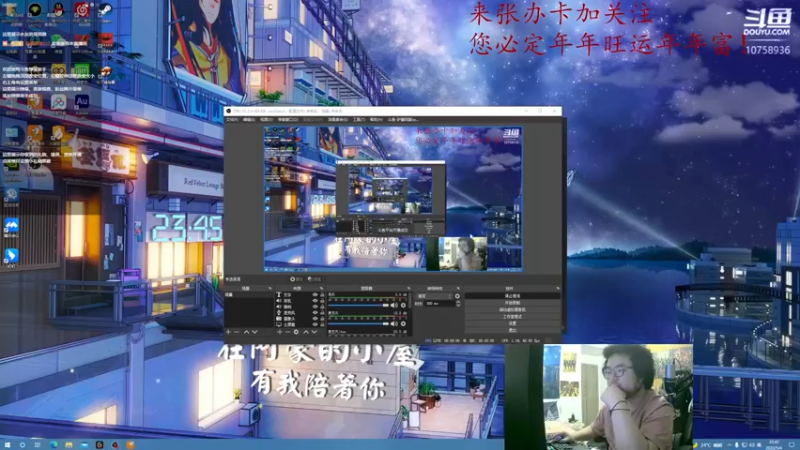
Task: Toggle lock on the last source
Action: click(322, 324)
